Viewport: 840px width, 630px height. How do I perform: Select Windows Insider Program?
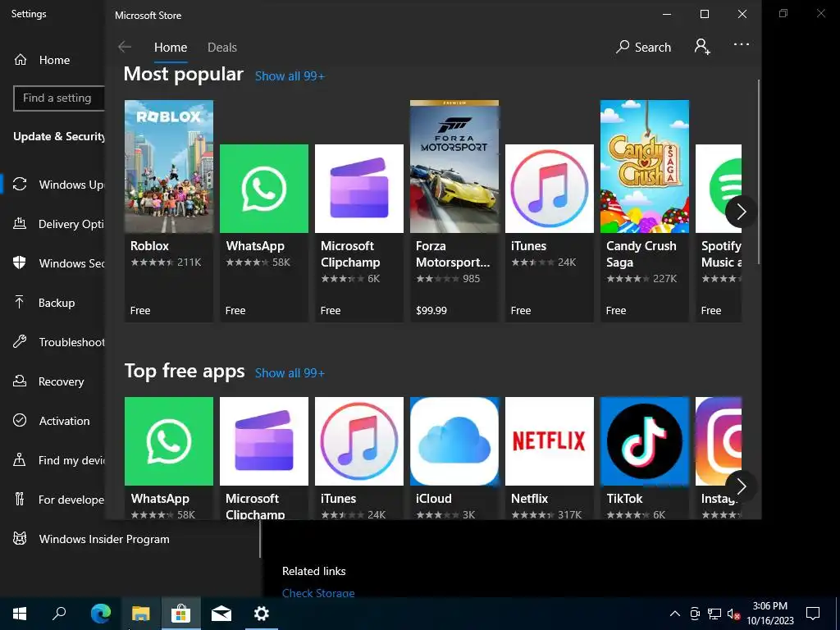90,539
